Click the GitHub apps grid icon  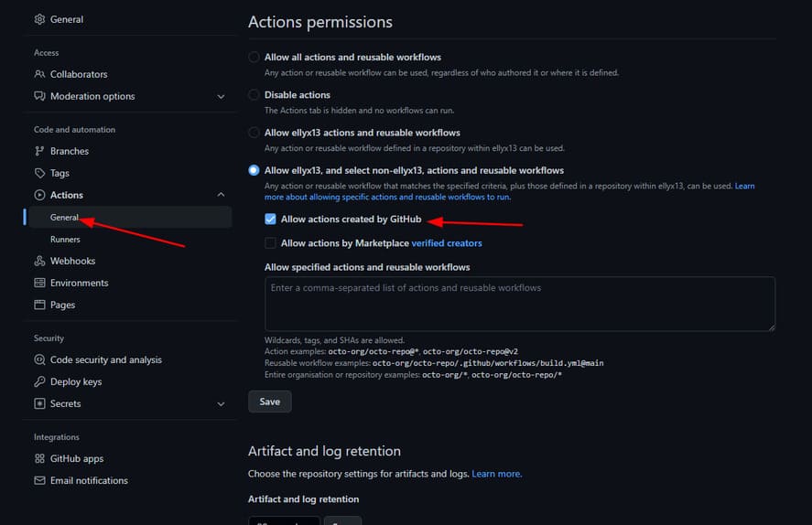tap(39, 459)
